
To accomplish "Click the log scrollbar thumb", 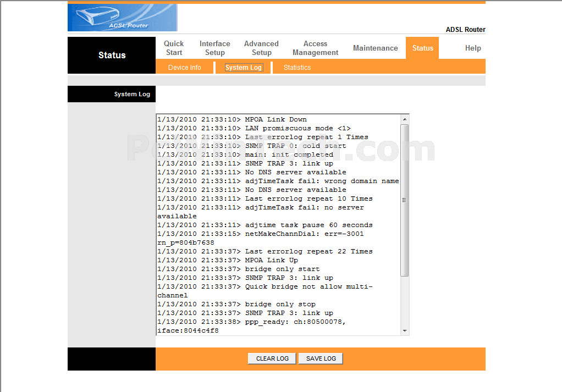I will coord(405,200).
